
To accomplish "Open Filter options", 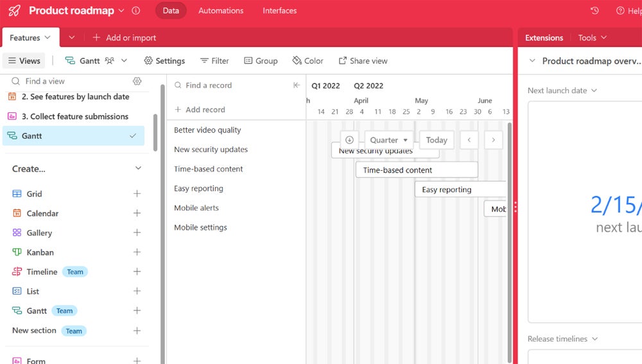I will (214, 60).
